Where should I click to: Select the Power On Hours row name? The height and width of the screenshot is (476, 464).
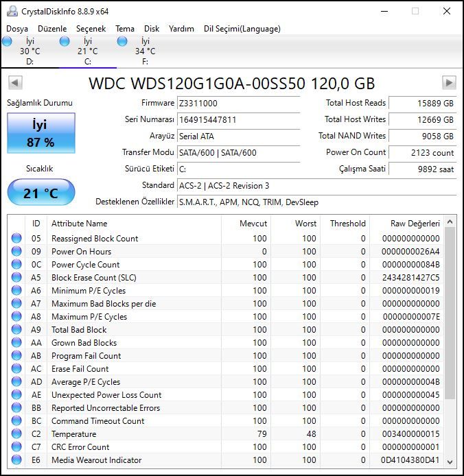[x=82, y=251]
